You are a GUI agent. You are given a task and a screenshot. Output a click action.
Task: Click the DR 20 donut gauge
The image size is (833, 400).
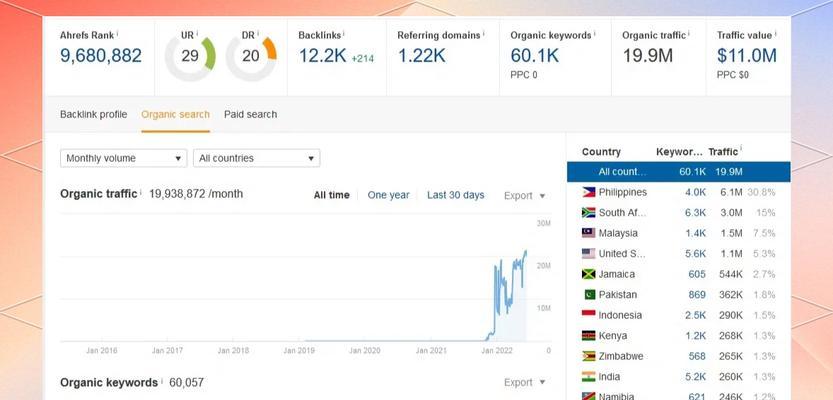(x=251, y=56)
